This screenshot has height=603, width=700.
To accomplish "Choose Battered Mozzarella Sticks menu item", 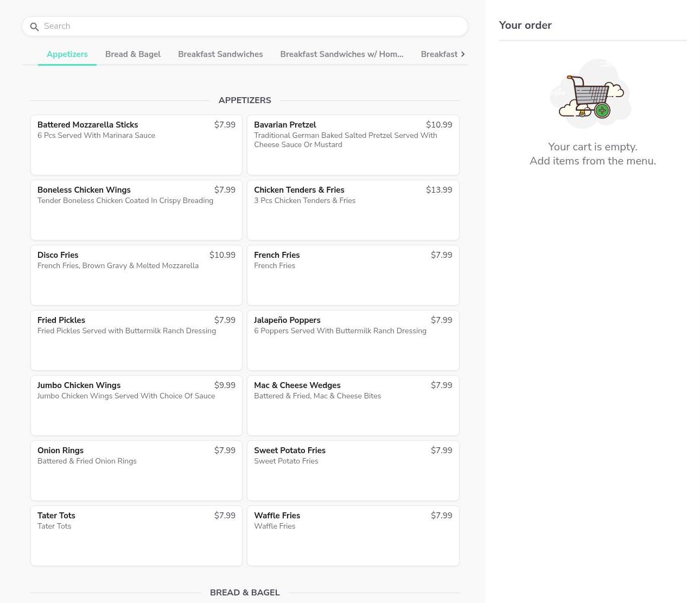I will 136,144.
